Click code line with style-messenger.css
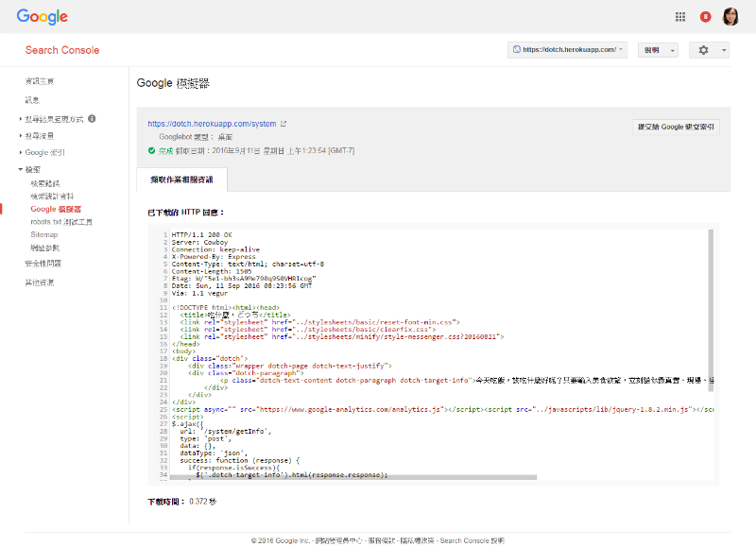 point(342,337)
